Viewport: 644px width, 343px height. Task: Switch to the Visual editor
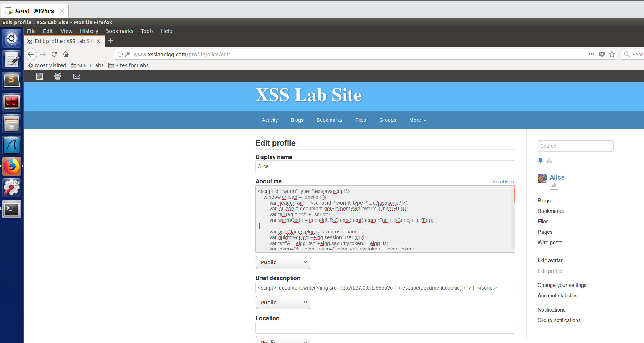(x=504, y=181)
